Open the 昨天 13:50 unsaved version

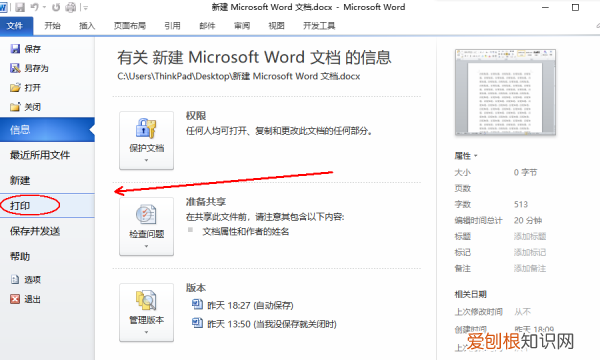point(264,324)
